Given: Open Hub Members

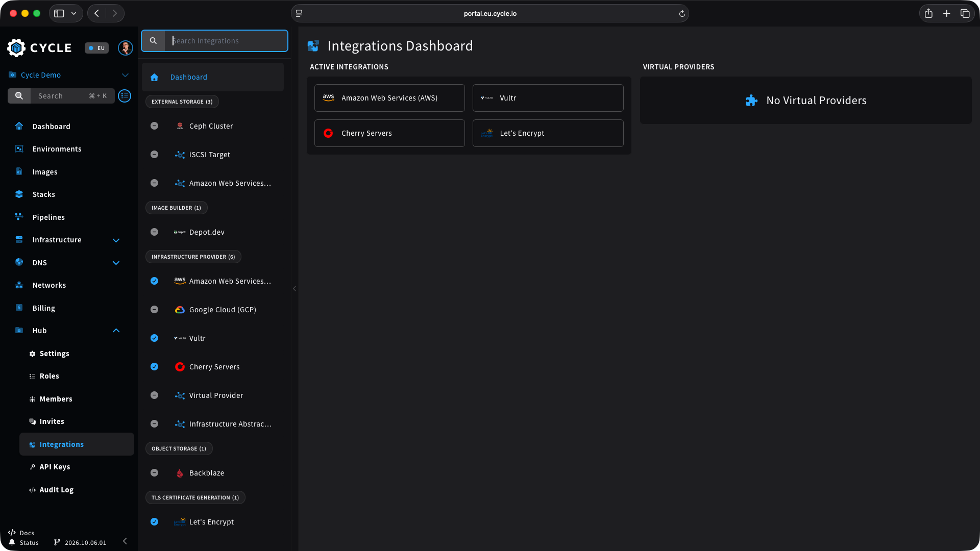Looking at the screenshot, I should point(56,399).
